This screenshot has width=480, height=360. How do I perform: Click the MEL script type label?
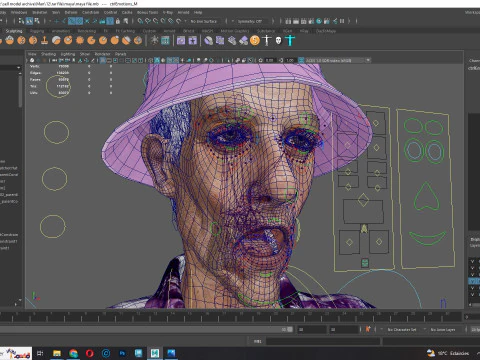pos(257,341)
